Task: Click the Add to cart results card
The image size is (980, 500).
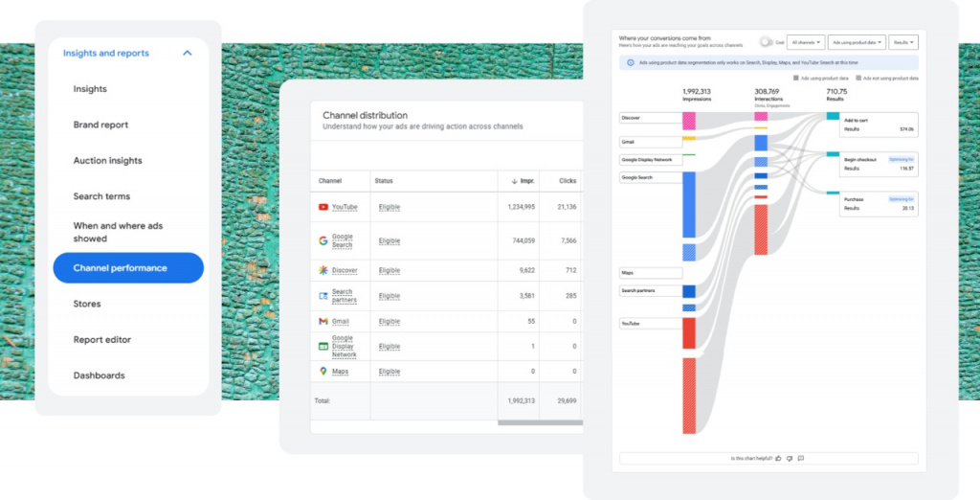Action: (879, 125)
